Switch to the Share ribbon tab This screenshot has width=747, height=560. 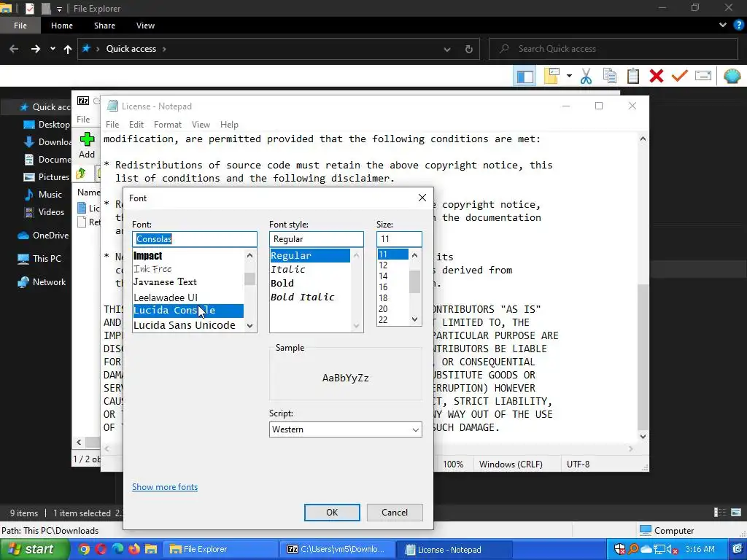[x=104, y=26]
